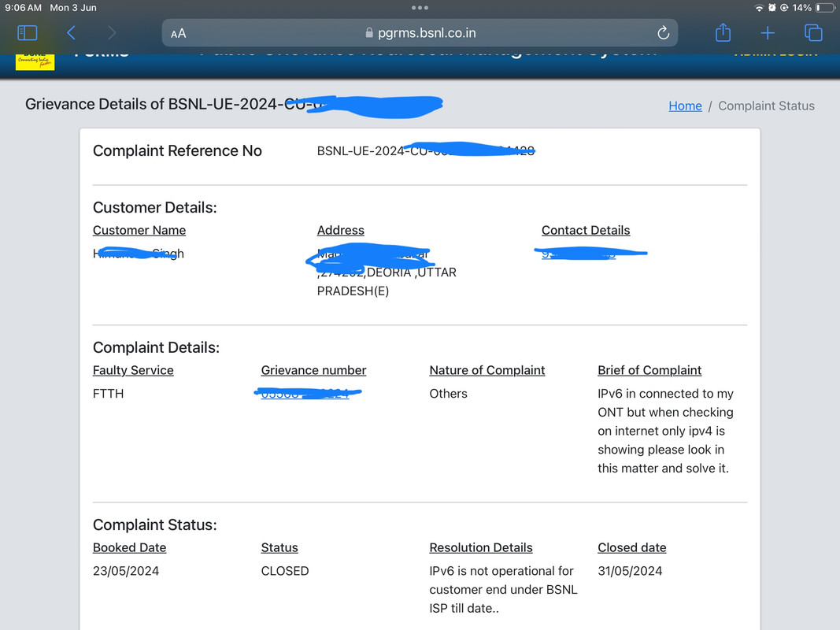
Task: Click the BSNL logo in header
Action: pyautogui.click(x=35, y=60)
